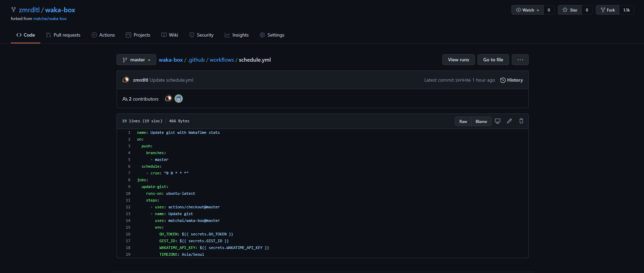Fork this repository

(x=607, y=10)
